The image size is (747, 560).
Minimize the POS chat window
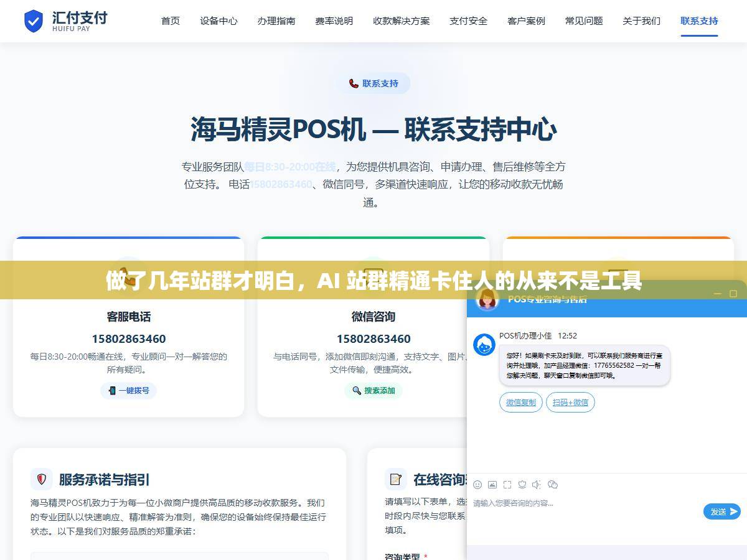[716, 293]
